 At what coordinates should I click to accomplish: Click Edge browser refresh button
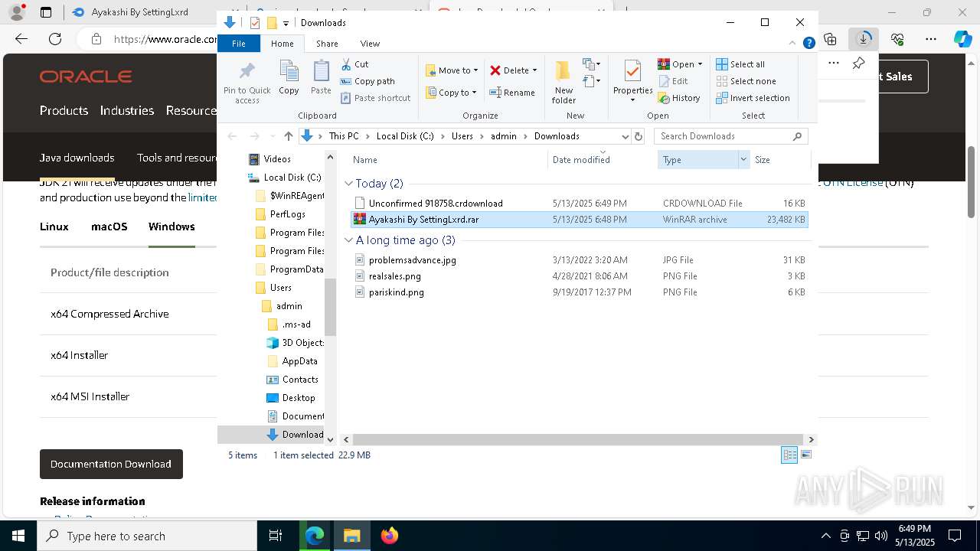click(x=55, y=39)
